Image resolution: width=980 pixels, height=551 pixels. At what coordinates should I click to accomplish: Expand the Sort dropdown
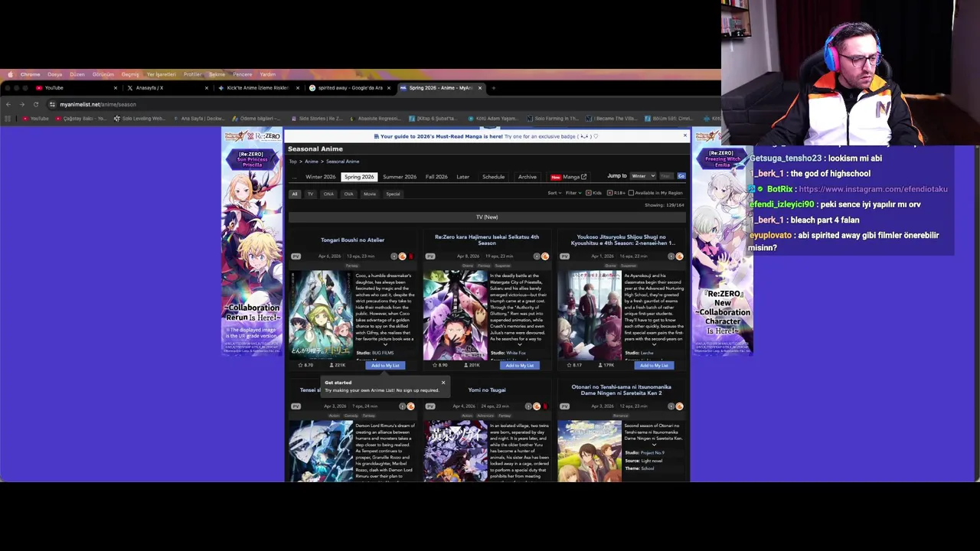click(554, 193)
